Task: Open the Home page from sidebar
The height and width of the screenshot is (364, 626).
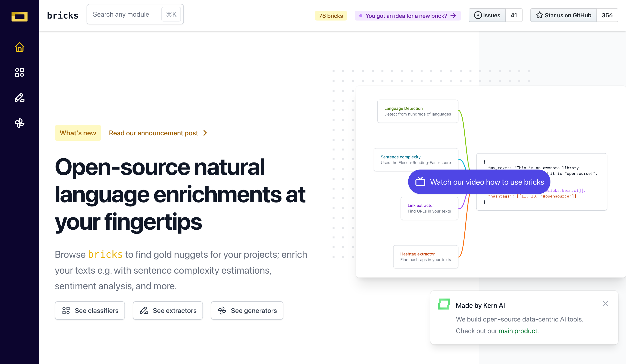Action: pyautogui.click(x=19, y=47)
